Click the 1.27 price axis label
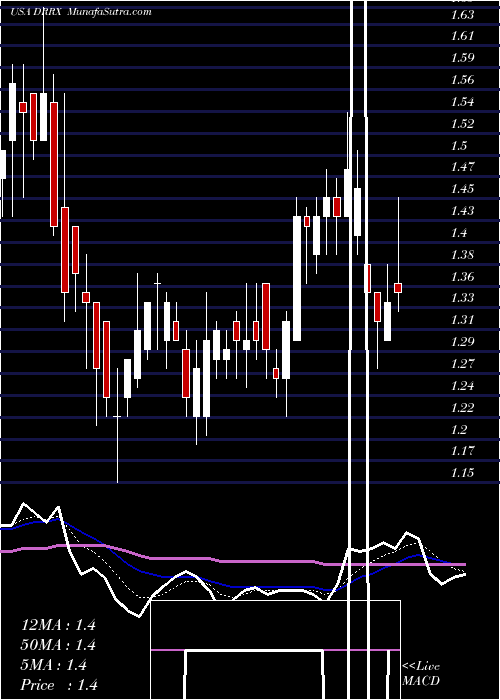Screen dimensions: 500x700 [463, 363]
